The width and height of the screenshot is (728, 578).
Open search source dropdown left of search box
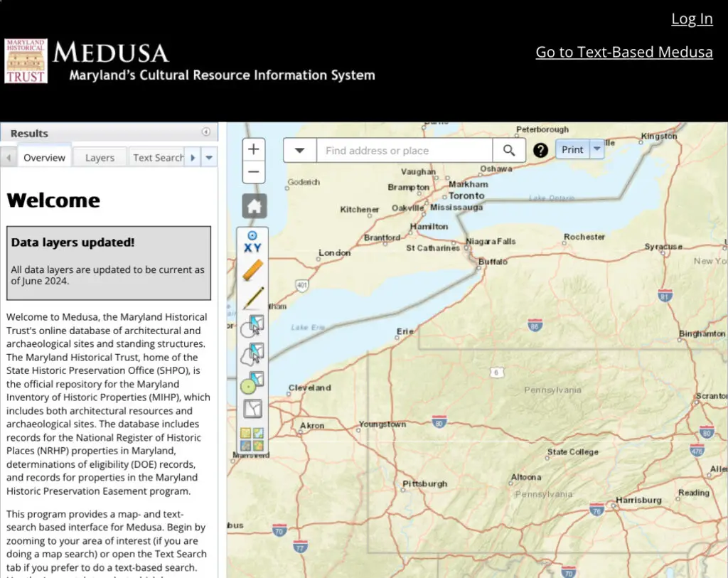point(300,151)
